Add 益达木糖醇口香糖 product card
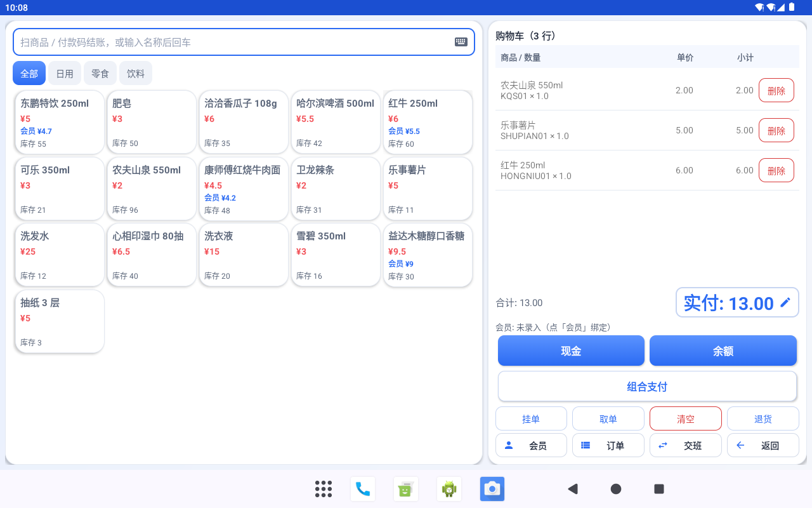Image resolution: width=812 pixels, height=508 pixels. click(x=428, y=255)
